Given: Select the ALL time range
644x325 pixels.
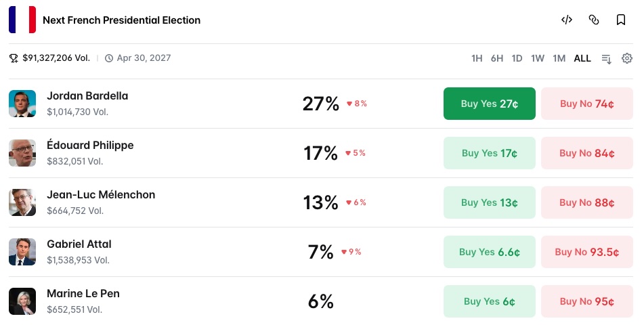Looking at the screenshot, I should 582,58.
